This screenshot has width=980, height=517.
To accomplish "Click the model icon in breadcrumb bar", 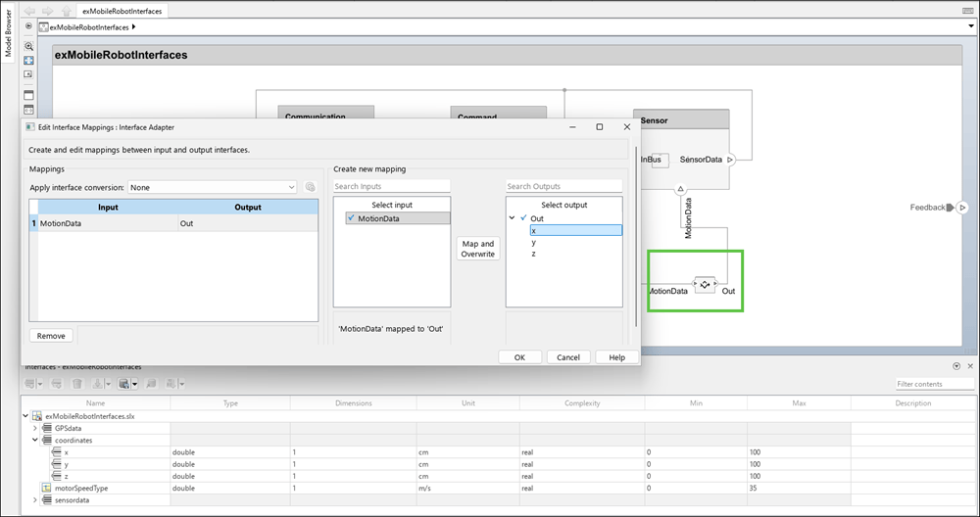I will [44, 26].
